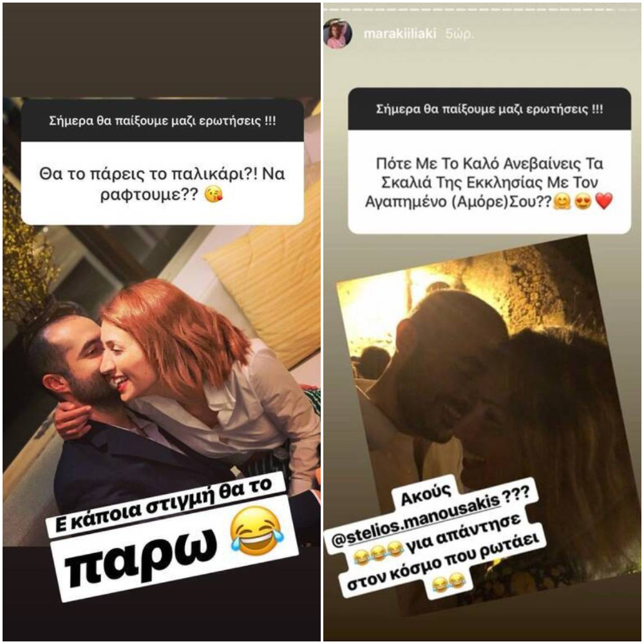The image size is (644, 644).
Task: Tap the 'στον κόσμο που ρωτάει' caption
Action: [x=443, y=560]
